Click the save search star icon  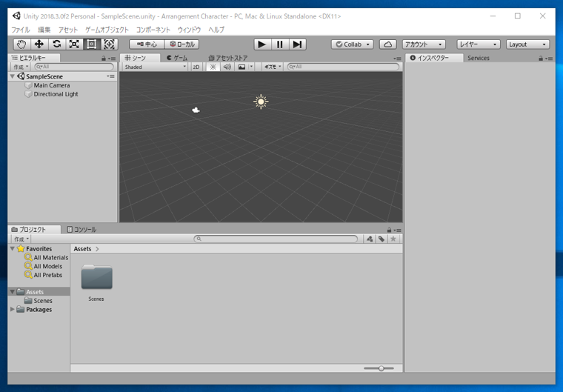[393, 239]
